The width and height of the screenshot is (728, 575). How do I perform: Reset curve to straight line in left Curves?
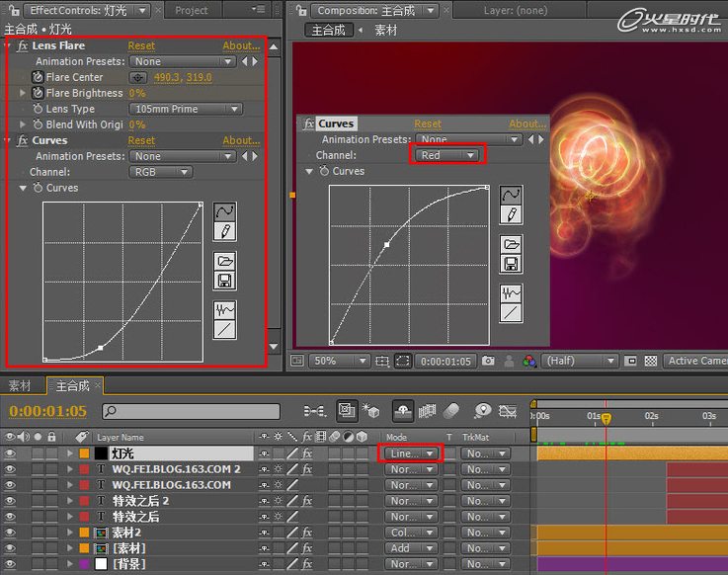pos(224,329)
